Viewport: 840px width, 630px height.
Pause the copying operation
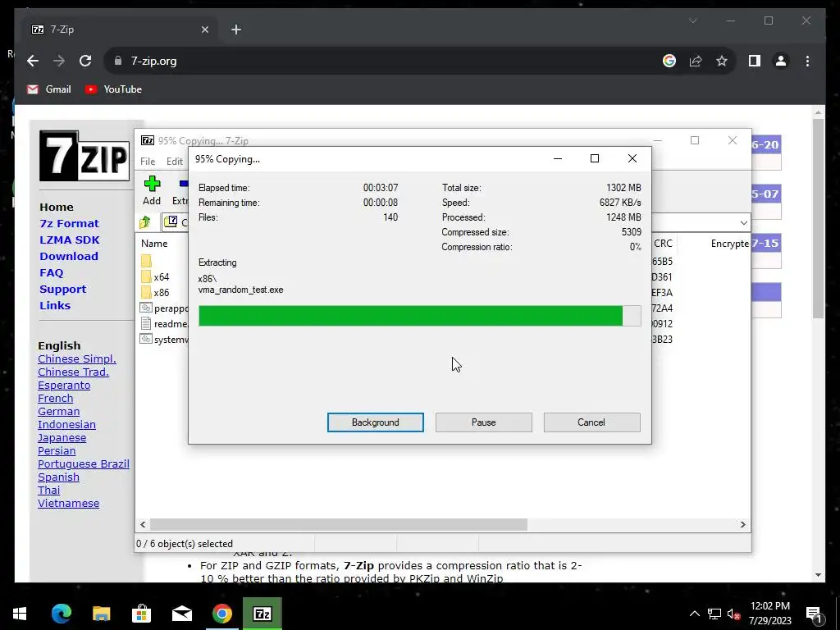(x=484, y=422)
